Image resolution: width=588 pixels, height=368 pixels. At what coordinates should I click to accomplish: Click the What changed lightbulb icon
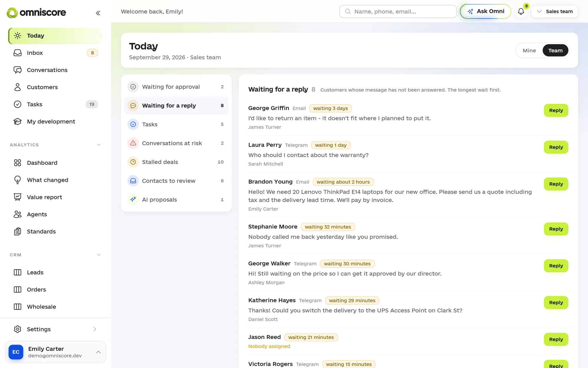click(18, 180)
